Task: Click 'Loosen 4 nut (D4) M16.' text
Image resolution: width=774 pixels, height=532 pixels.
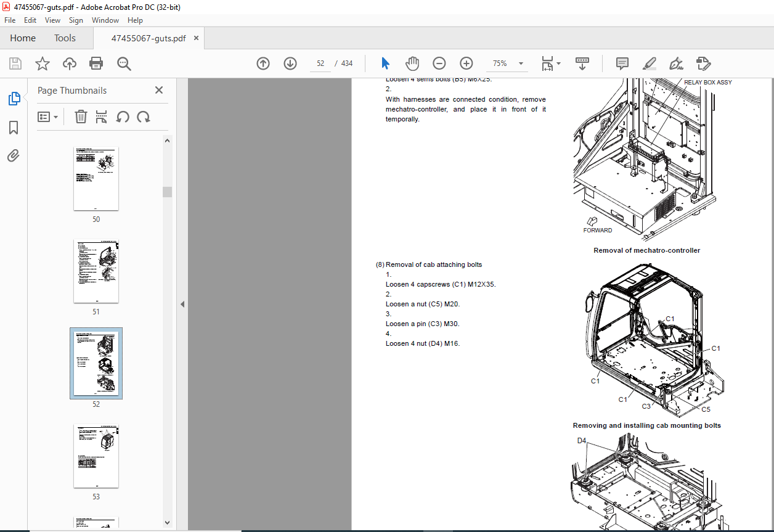Action: [423, 343]
